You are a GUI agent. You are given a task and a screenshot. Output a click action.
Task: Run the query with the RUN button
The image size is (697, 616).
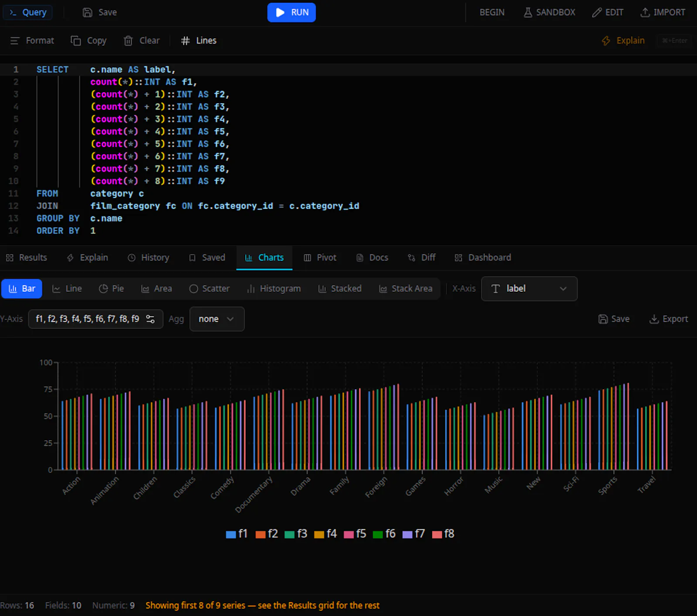(x=291, y=12)
